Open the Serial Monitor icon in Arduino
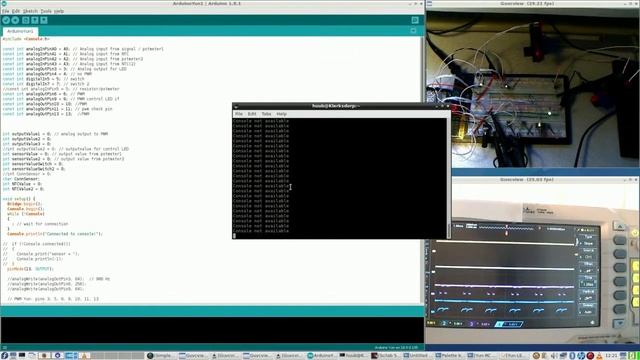This screenshot has width=640, height=360. pos(415,20)
